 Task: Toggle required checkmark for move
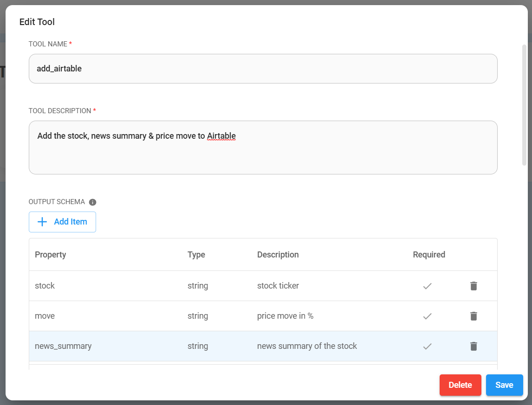(x=428, y=316)
